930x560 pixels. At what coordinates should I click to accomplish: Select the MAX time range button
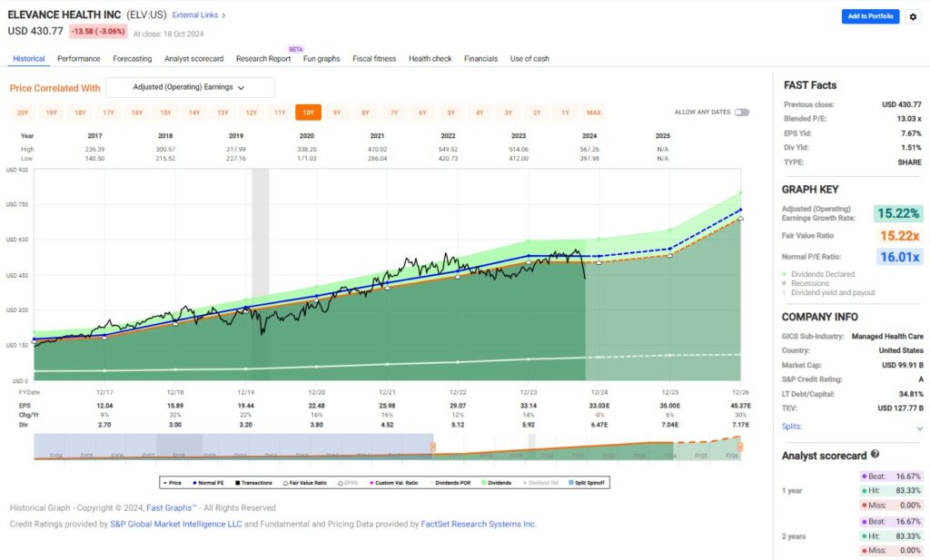pyautogui.click(x=593, y=113)
